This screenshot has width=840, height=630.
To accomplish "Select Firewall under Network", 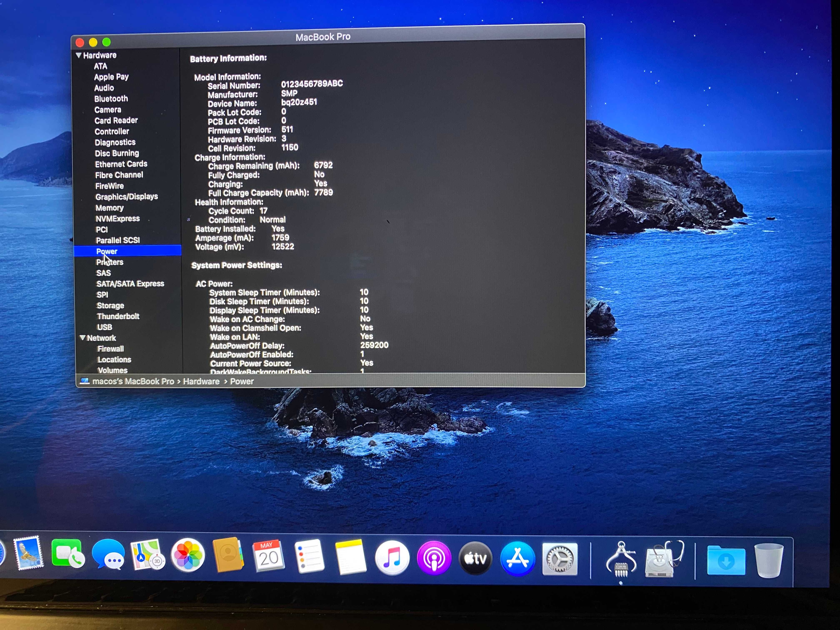I will point(110,349).
